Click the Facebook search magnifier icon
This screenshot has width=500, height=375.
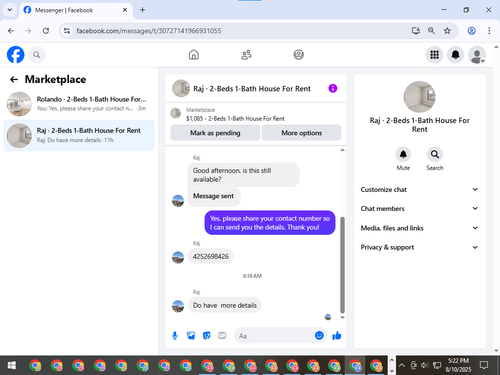pos(37,55)
